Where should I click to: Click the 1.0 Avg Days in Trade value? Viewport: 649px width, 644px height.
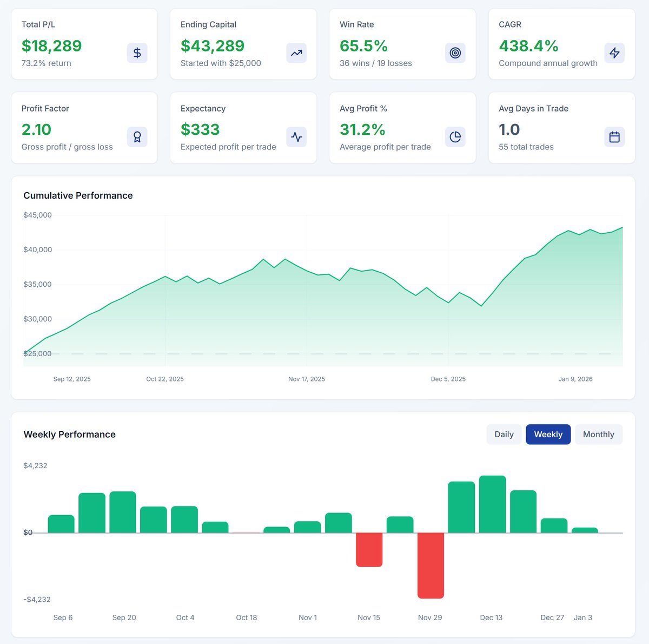[x=509, y=130]
